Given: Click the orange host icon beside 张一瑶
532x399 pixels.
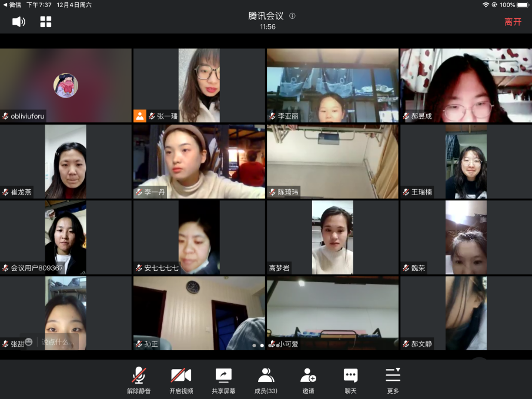Looking at the screenshot, I should 140,116.
